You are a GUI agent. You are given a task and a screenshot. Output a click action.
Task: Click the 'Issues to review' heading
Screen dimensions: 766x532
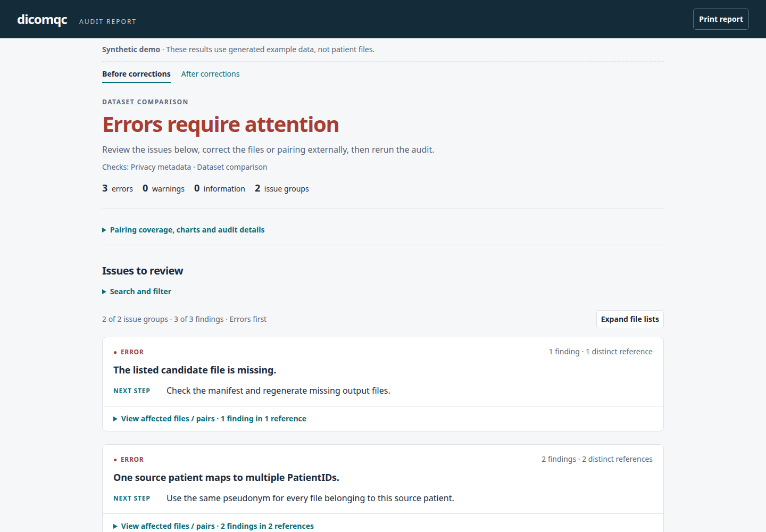click(143, 271)
